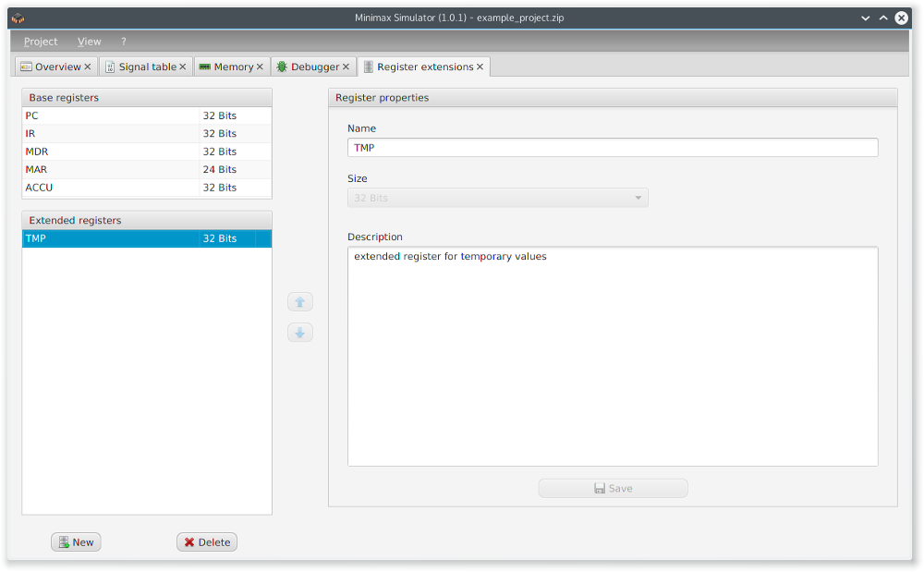Click the Overview tab icon

(x=26, y=67)
